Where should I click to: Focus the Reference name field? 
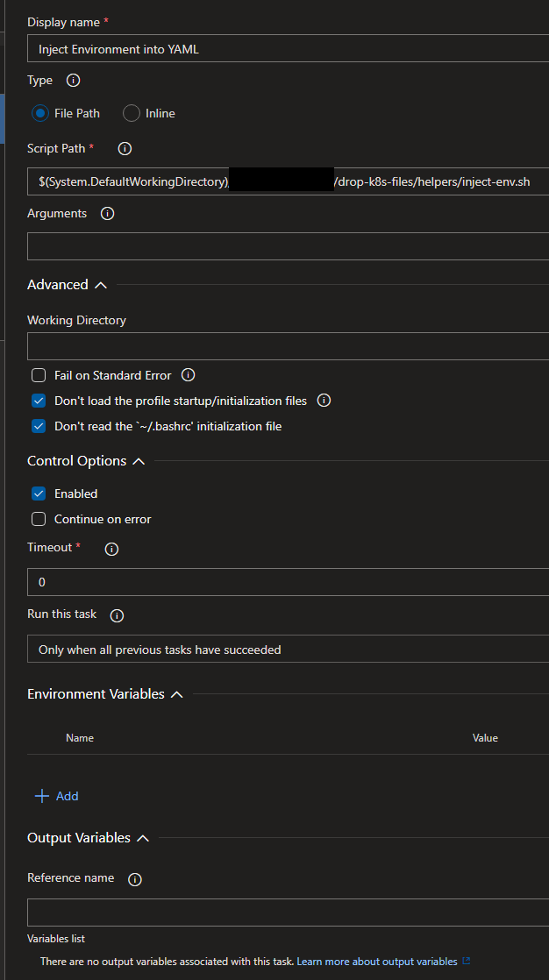(289, 913)
